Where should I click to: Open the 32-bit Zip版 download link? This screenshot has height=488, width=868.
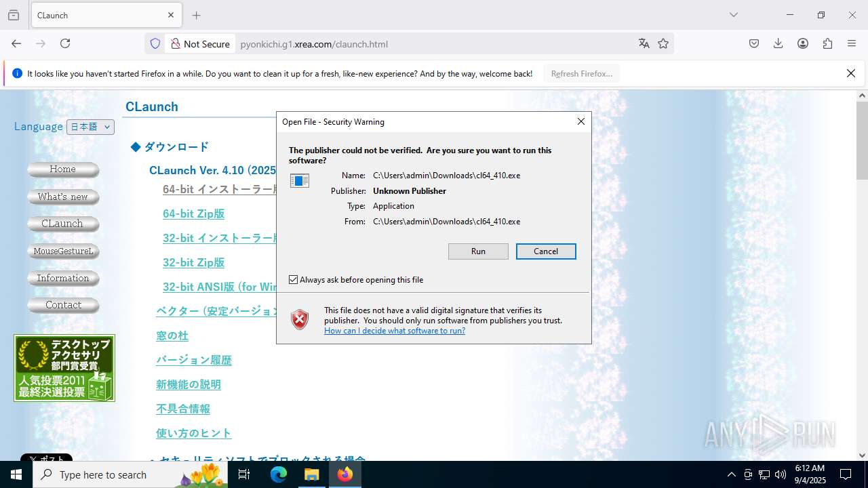(193, 262)
